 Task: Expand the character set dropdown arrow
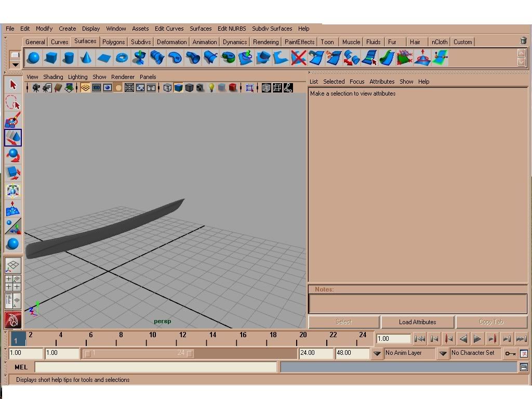[x=443, y=353]
